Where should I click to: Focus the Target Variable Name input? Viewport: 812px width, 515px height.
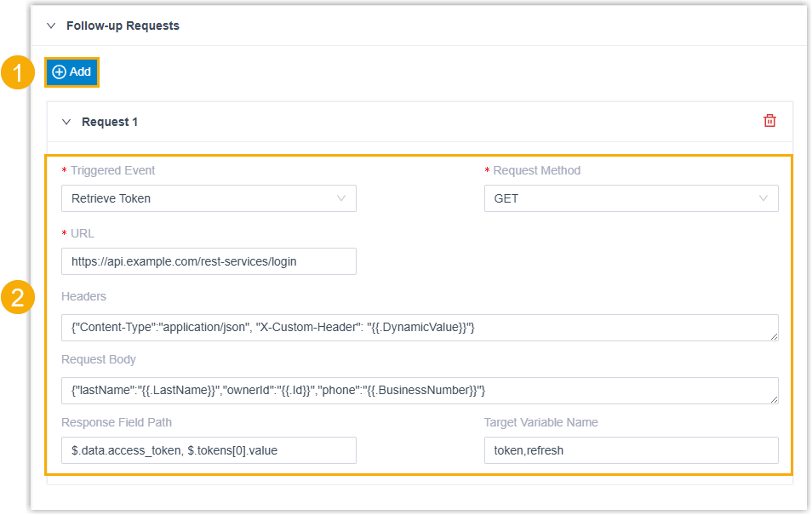631,450
